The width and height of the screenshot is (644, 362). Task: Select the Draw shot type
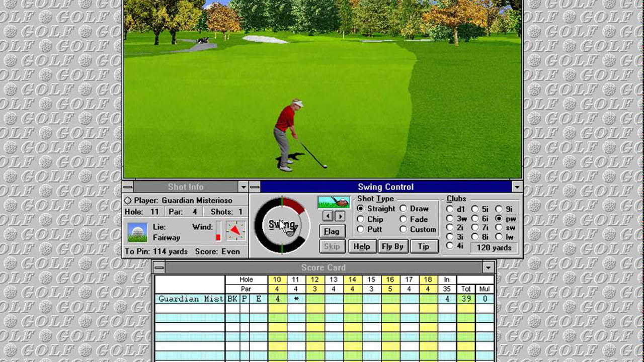pos(414,209)
